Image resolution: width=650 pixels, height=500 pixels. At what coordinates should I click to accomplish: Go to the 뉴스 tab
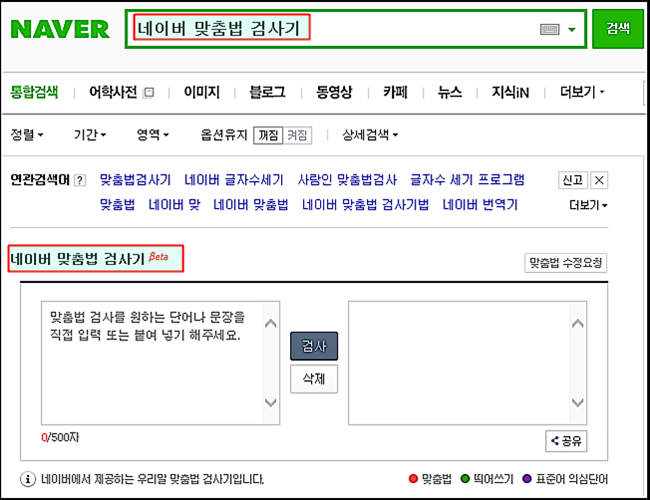(x=450, y=92)
